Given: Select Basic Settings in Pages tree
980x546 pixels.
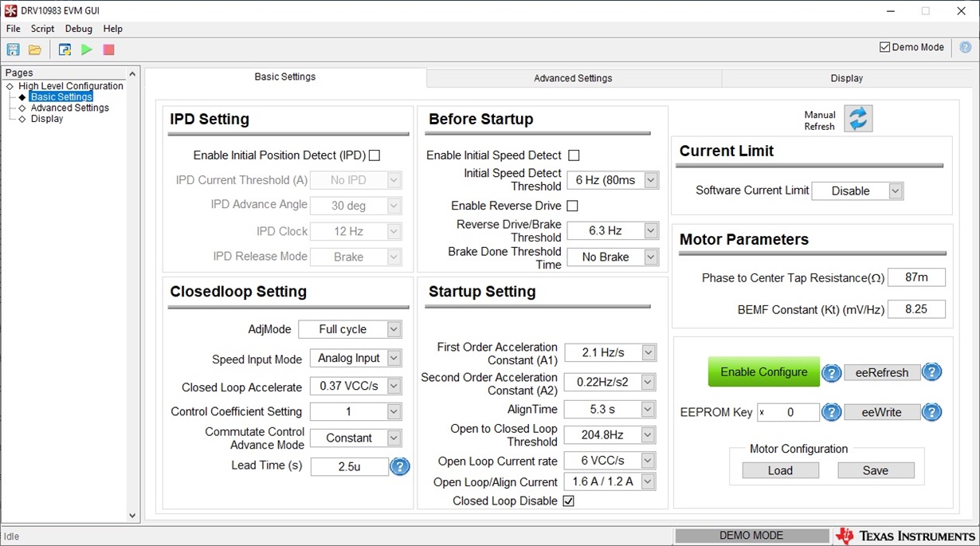Looking at the screenshot, I should click(x=61, y=96).
